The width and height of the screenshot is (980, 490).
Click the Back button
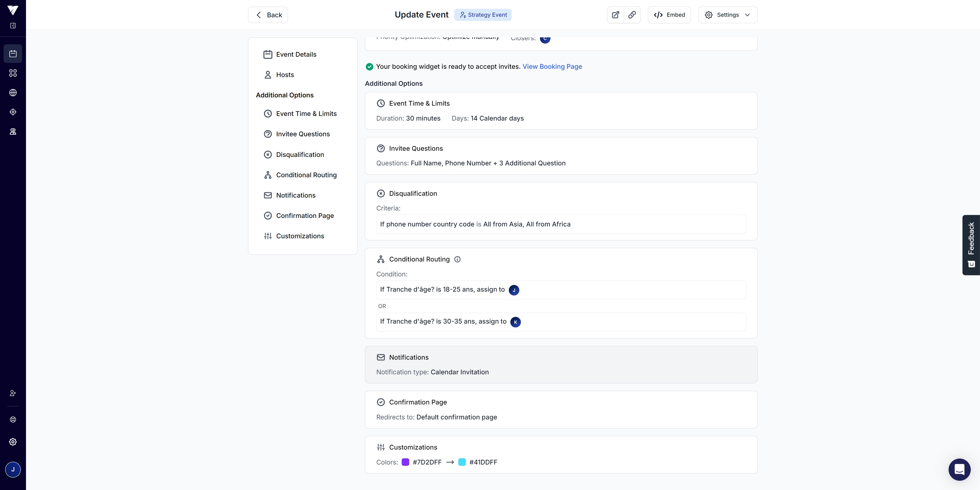[x=268, y=15]
